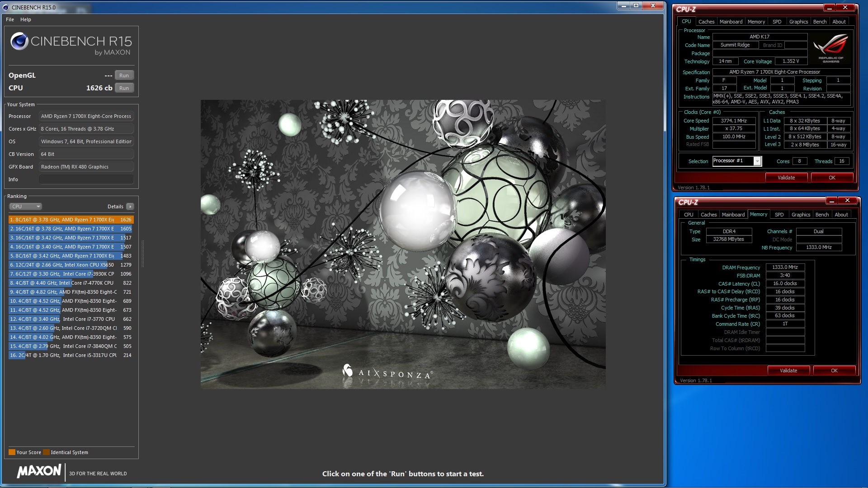Expand ranking Details arrow button
The image size is (868, 488).
pos(130,206)
